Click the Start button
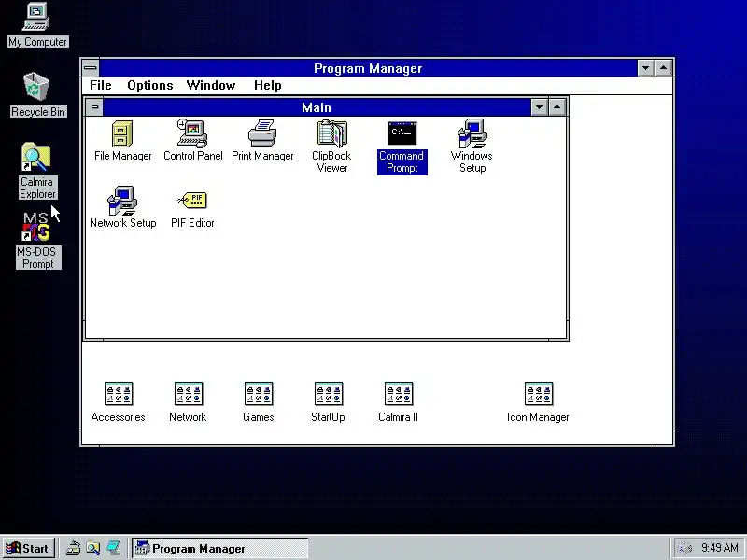747x560 pixels. (x=29, y=548)
